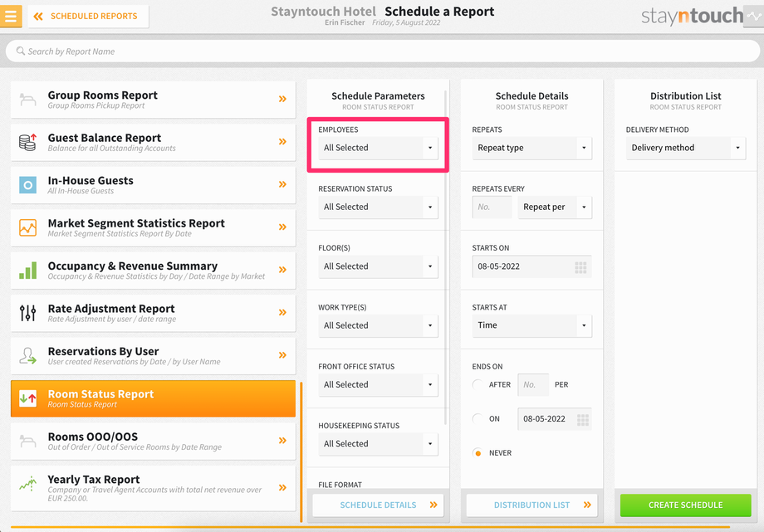
Task: Click the Distribution List button
Action: pyautogui.click(x=532, y=505)
